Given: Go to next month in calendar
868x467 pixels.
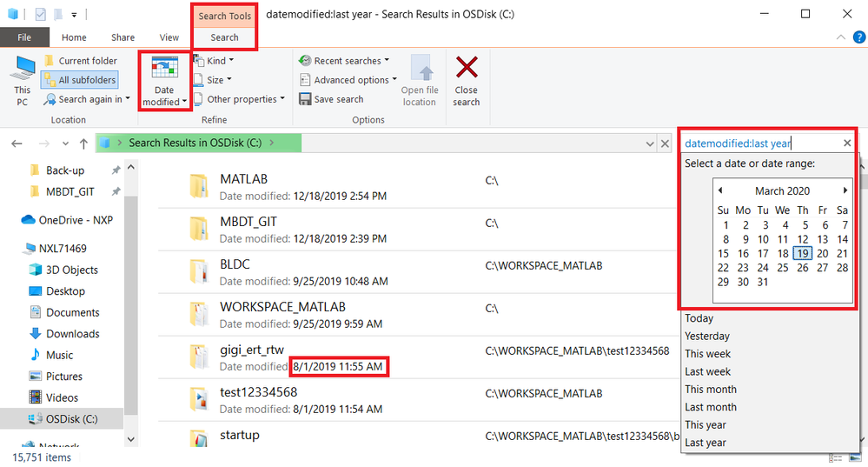Looking at the screenshot, I should click(x=845, y=190).
